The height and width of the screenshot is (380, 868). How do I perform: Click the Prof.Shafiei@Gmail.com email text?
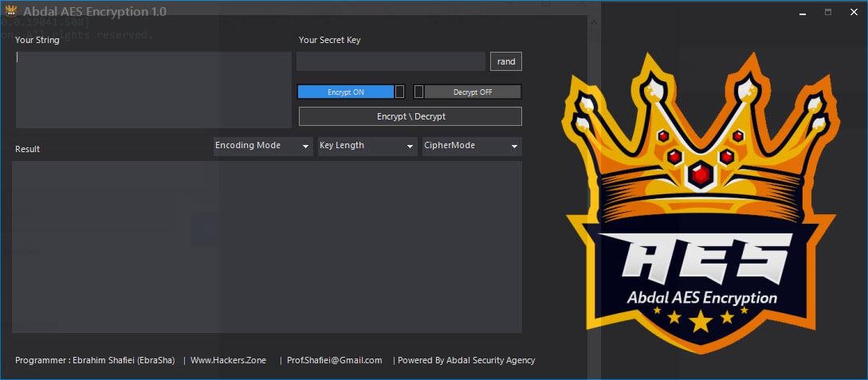click(x=334, y=360)
